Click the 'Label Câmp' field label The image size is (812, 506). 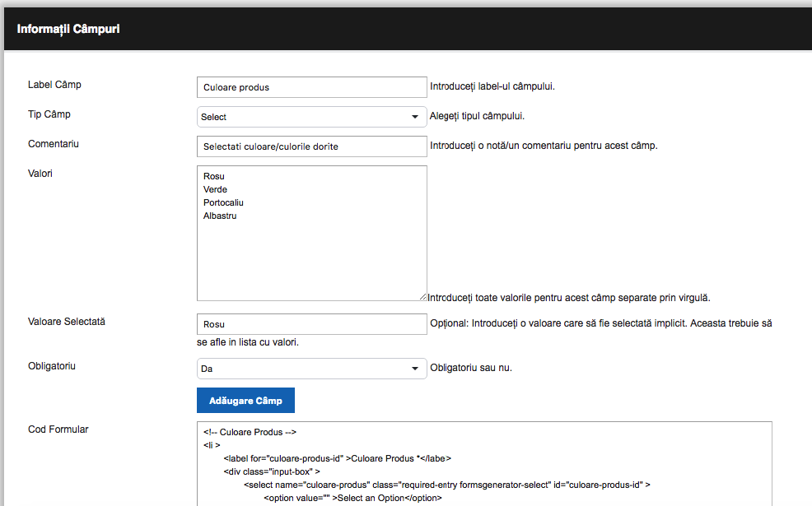[x=54, y=85]
